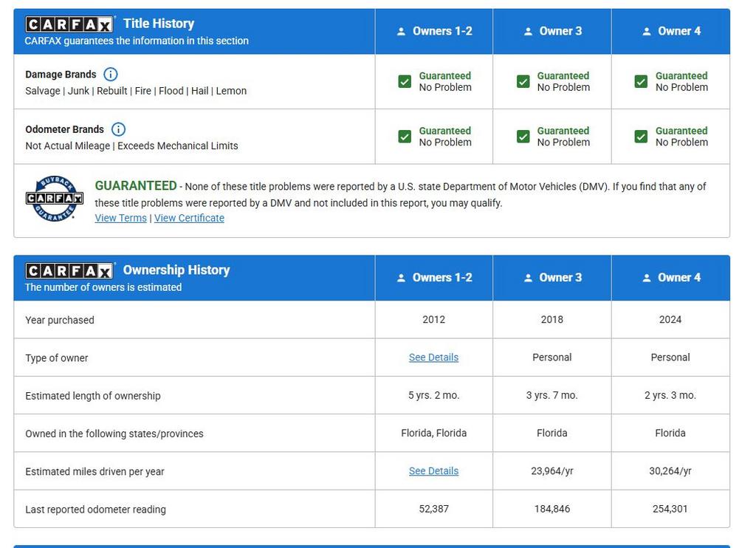Click year purchased value 2024
Viewport: 756px width, 548px height.
[670, 320]
